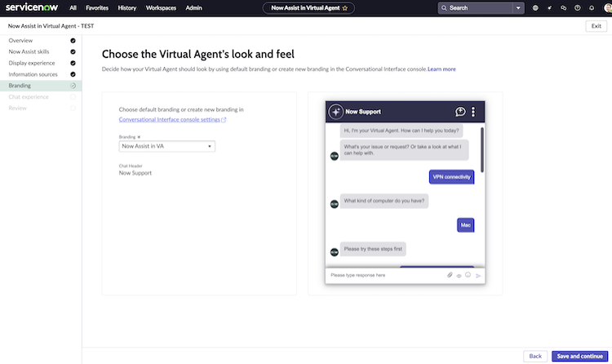Click the Back button
The height and width of the screenshot is (364, 612).
point(535,356)
